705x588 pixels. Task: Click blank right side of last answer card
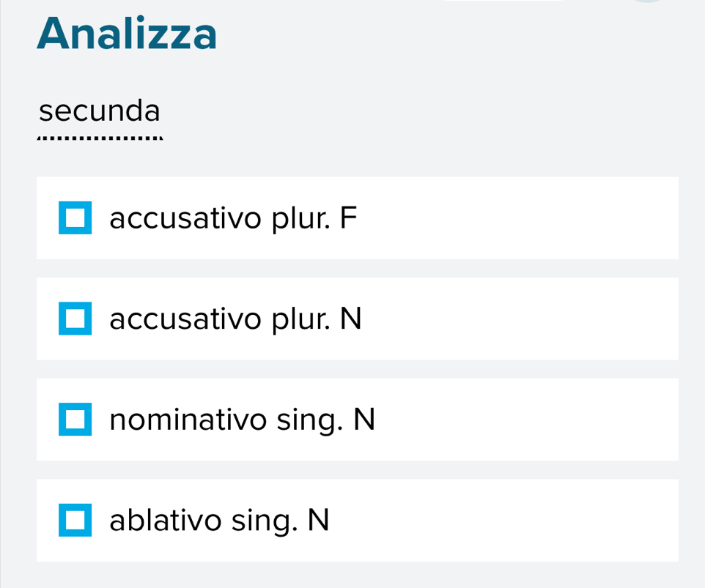572,521
